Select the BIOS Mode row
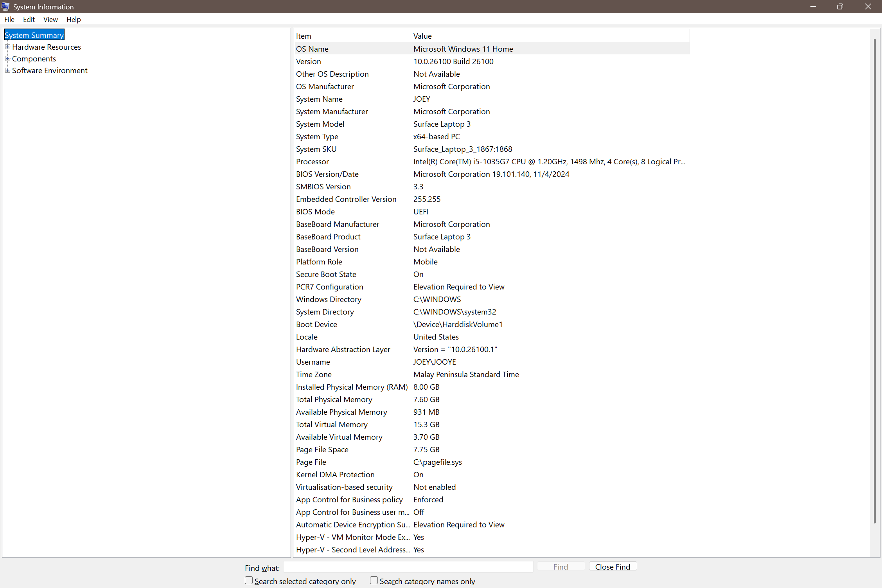The width and height of the screenshot is (882, 588). pyautogui.click(x=492, y=212)
